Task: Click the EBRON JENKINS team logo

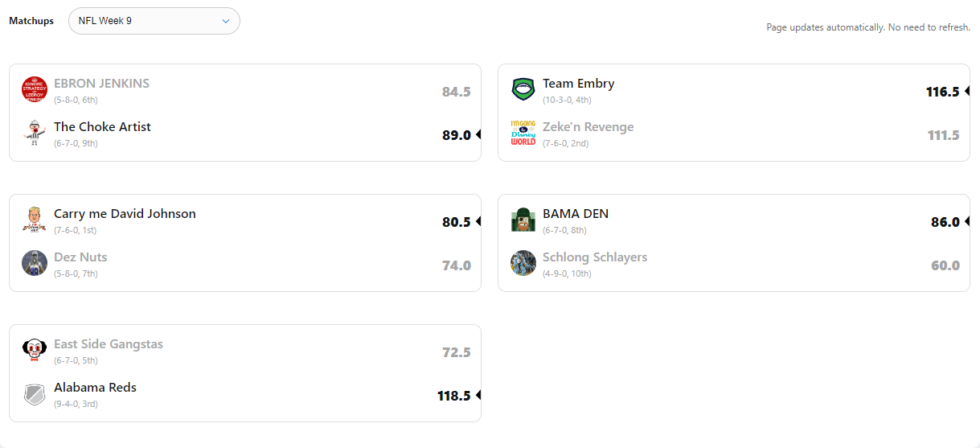Action: click(35, 89)
